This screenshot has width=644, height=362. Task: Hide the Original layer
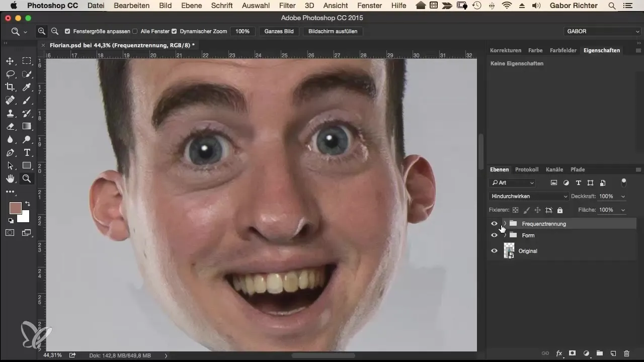tap(494, 251)
